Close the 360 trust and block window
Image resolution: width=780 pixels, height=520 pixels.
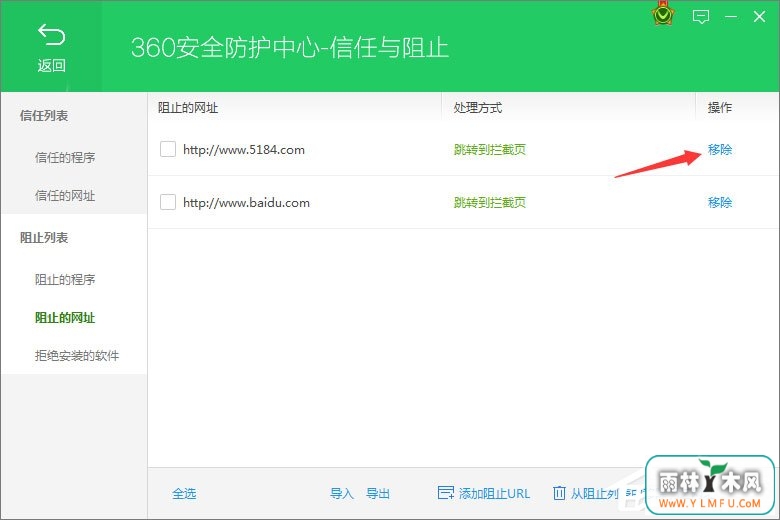tap(759, 17)
